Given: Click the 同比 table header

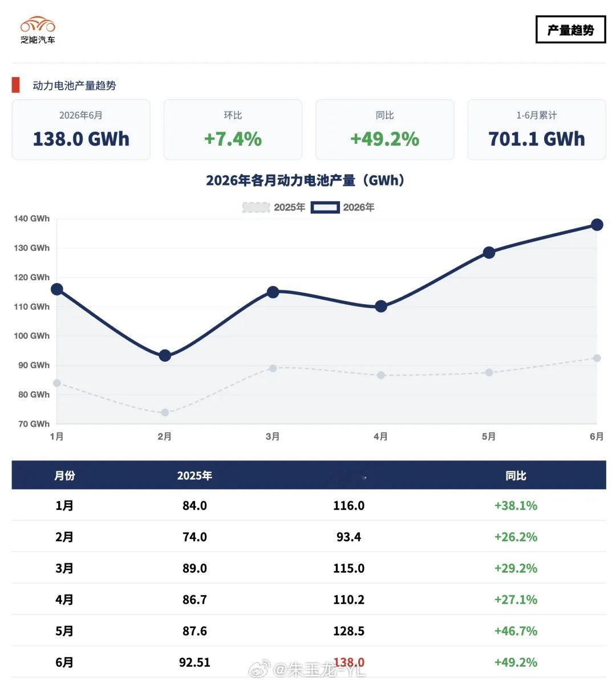Looking at the screenshot, I should point(516,475).
